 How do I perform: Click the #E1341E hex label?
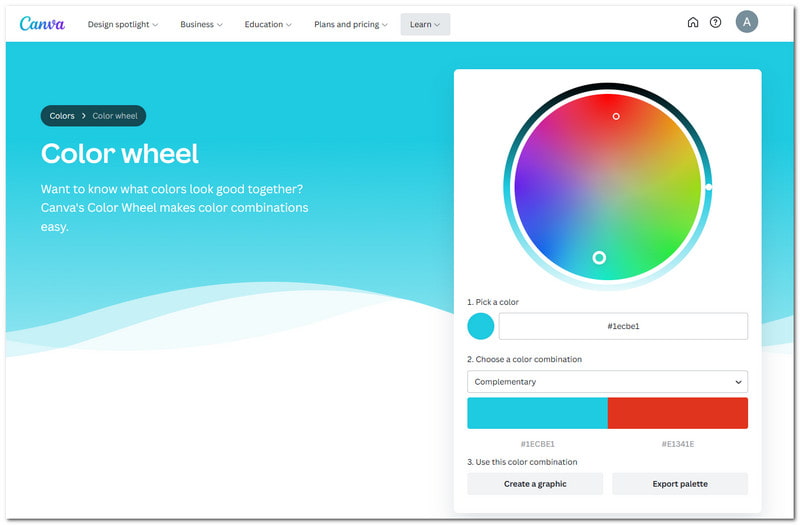pos(678,444)
